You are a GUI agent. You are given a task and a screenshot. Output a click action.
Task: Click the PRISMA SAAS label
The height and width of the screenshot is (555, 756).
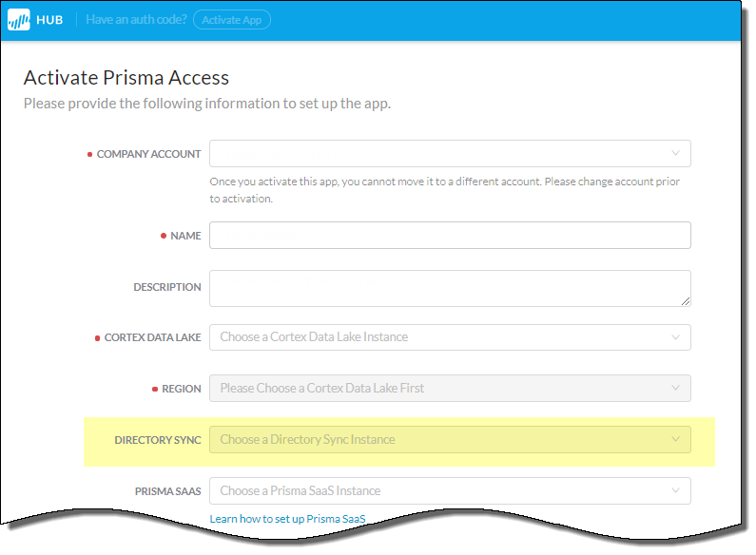click(167, 491)
